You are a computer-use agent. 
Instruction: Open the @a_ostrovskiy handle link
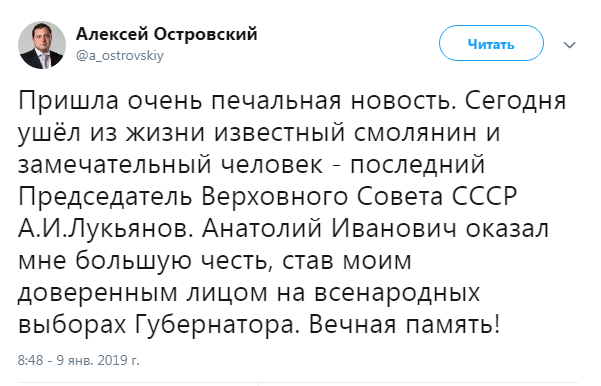tap(120, 56)
